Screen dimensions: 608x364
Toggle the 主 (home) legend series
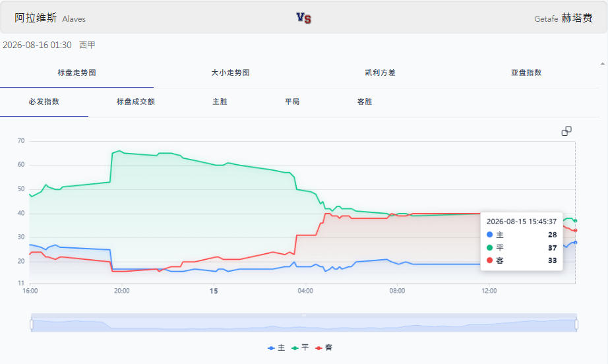click(276, 348)
